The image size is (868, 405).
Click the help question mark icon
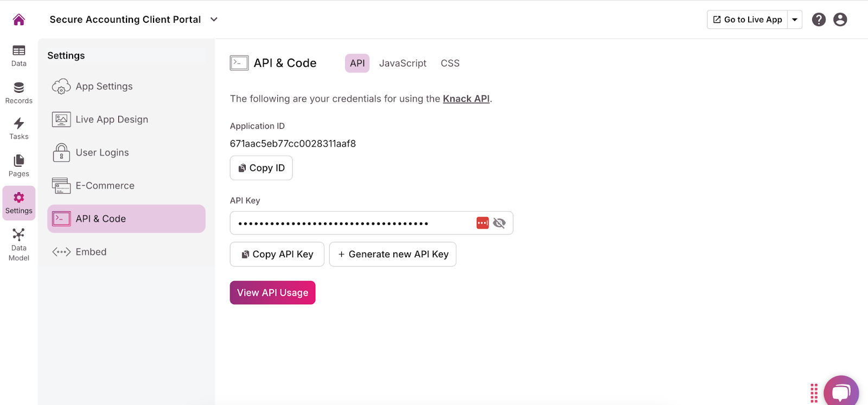coord(819,20)
